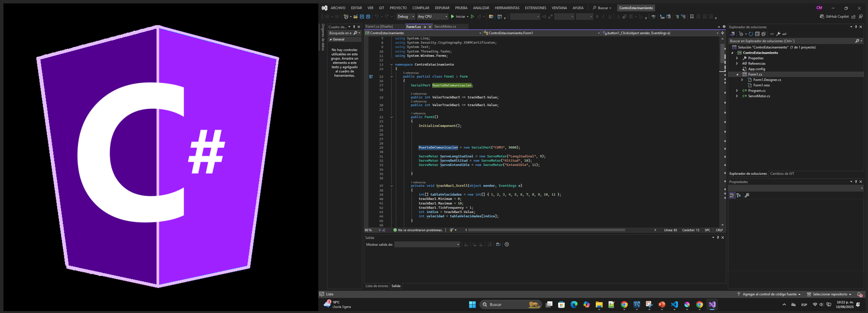Switch to the ServoMotor.cs editor tab

coord(445,26)
